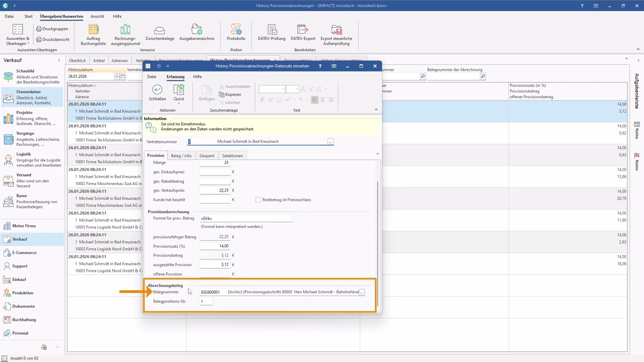Go to the E-Commerce section
644x362 pixels.
[x=33, y=252]
